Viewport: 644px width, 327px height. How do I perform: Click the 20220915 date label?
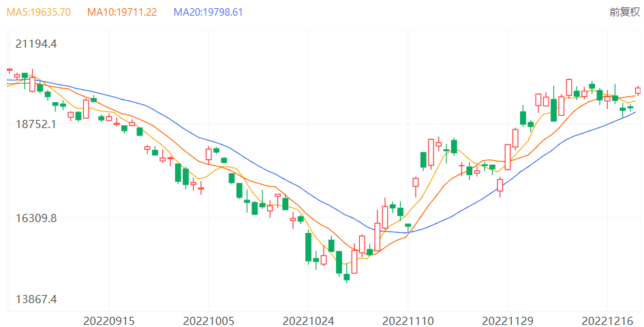pos(109,321)
